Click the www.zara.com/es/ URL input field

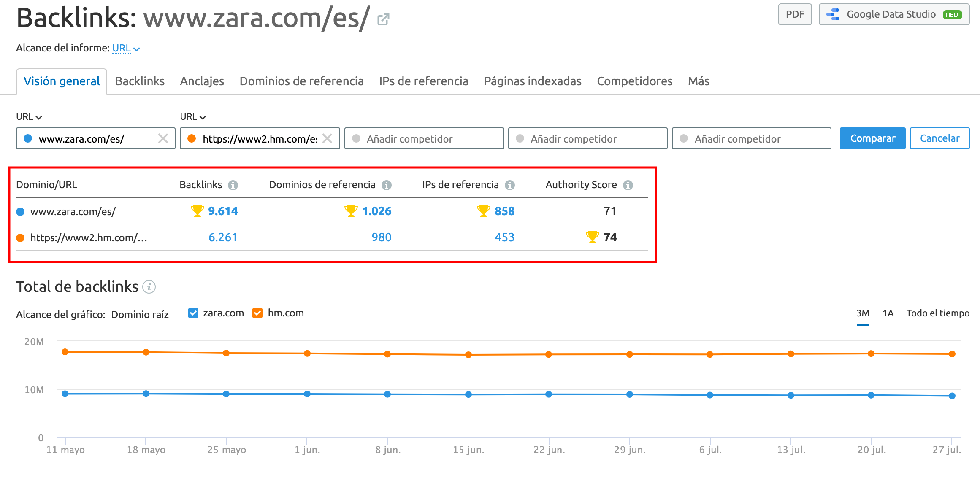click(96, 138)
